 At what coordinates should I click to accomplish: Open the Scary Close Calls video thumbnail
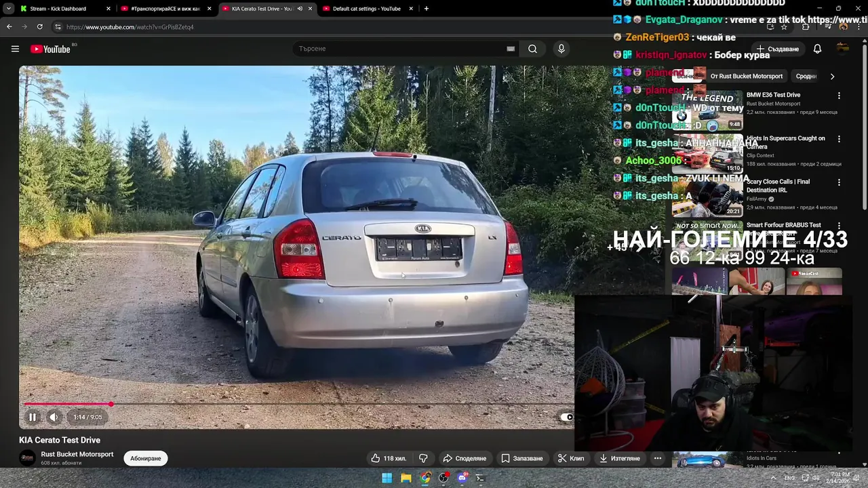click(707, 197)
